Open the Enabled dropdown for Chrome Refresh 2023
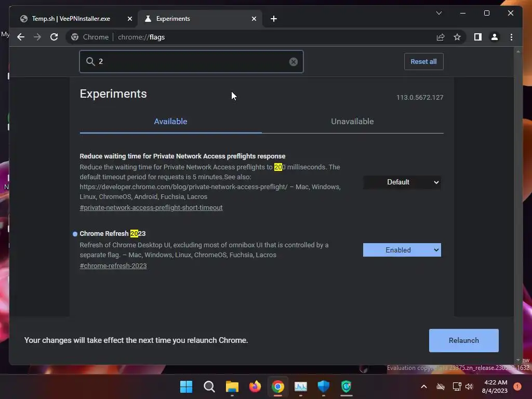The height and width of the screenshot is (399, 532). (402, 250)
